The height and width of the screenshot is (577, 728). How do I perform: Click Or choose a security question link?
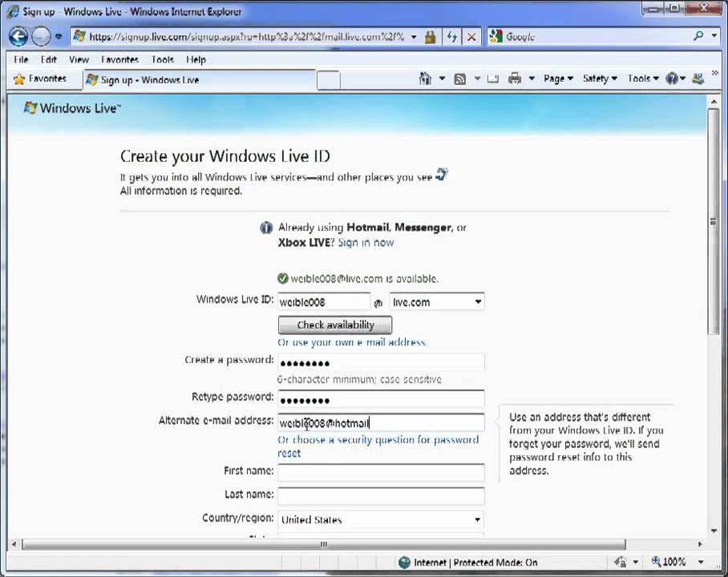pos(378,446)
